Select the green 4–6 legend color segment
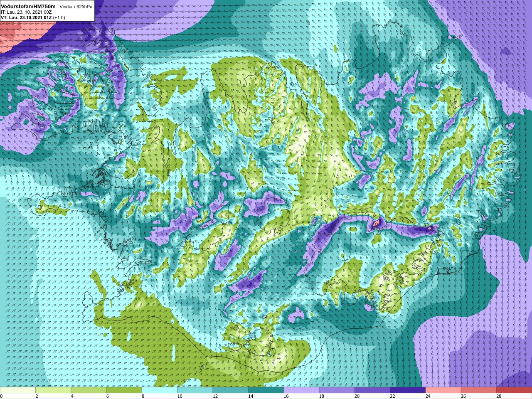The width and height of the screenshot is (532, 399). [89, 390]
